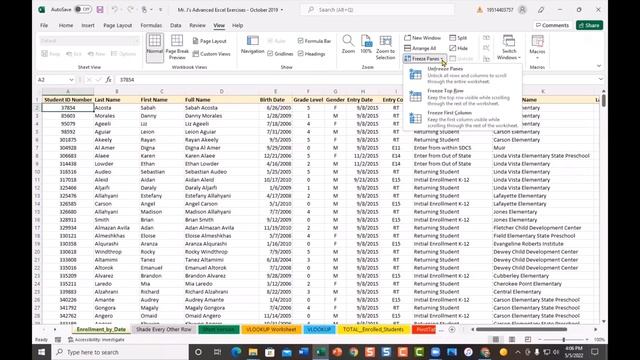Viewport: 640px width, 360px height.
Task: Click the Zoom magnifier tool
Action: point(348,44)
